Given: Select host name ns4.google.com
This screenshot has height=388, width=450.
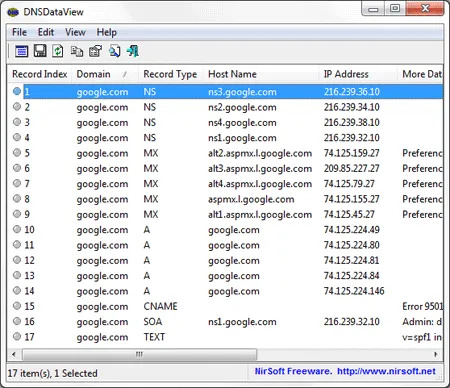Looking at the screenshot, I should pyautogui.click(x=242, y=122).
